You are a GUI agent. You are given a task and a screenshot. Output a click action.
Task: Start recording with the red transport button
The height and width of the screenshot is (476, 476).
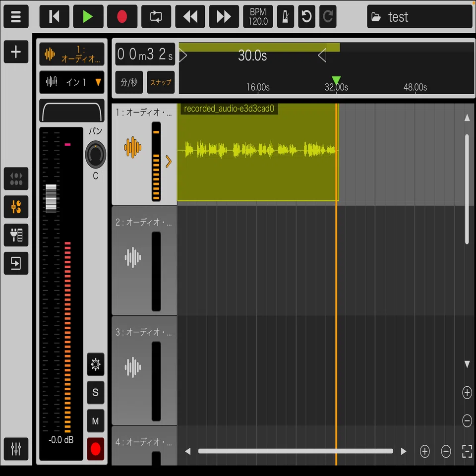(122, 16)
